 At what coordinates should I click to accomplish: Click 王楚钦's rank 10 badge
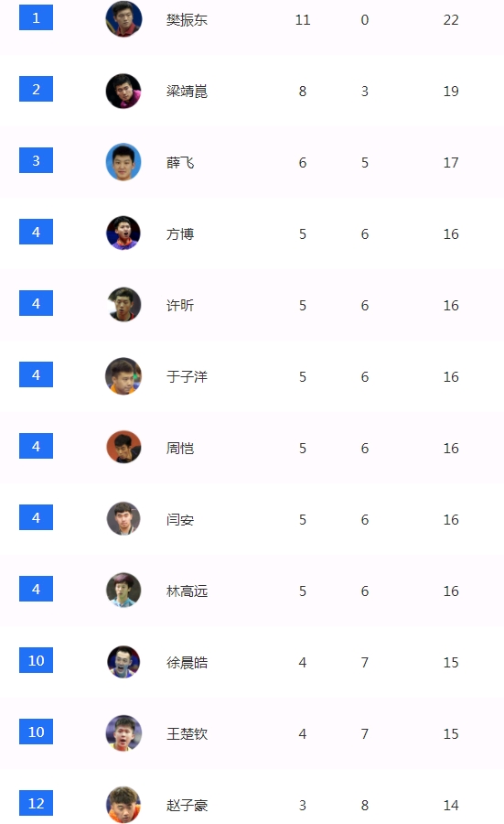[36, 732]
